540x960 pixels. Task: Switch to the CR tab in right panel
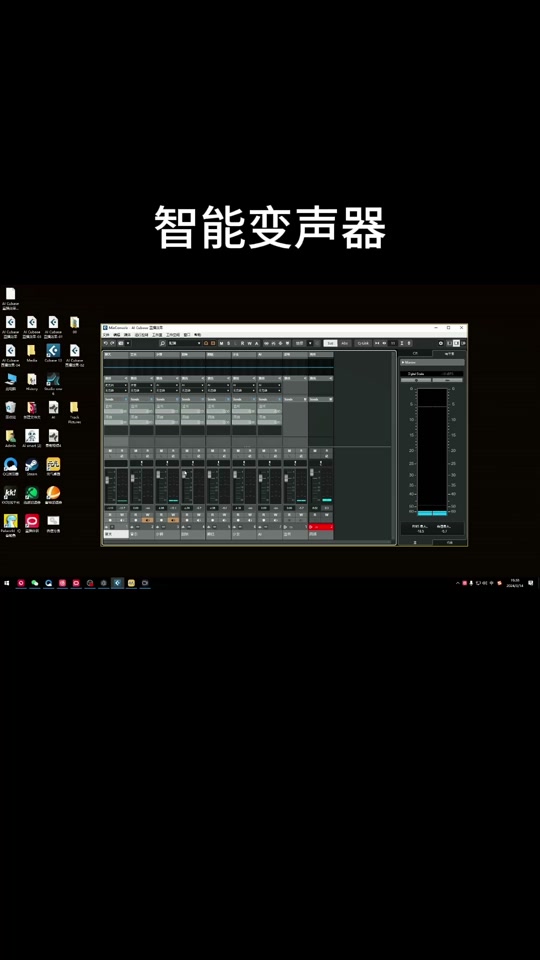pos(416,353)
